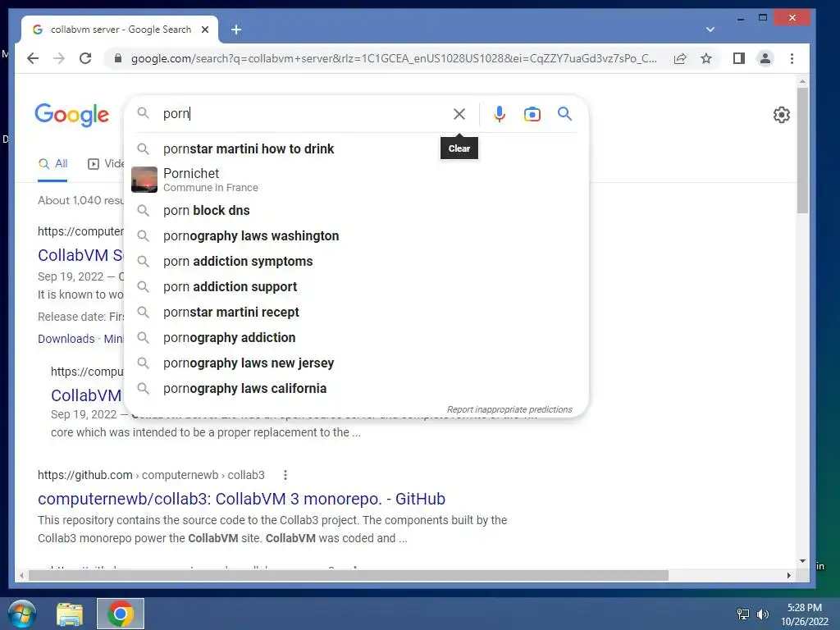Click the browser forward arrow
Viewport: 840px width, 630px height.
(x=59, y=58)
